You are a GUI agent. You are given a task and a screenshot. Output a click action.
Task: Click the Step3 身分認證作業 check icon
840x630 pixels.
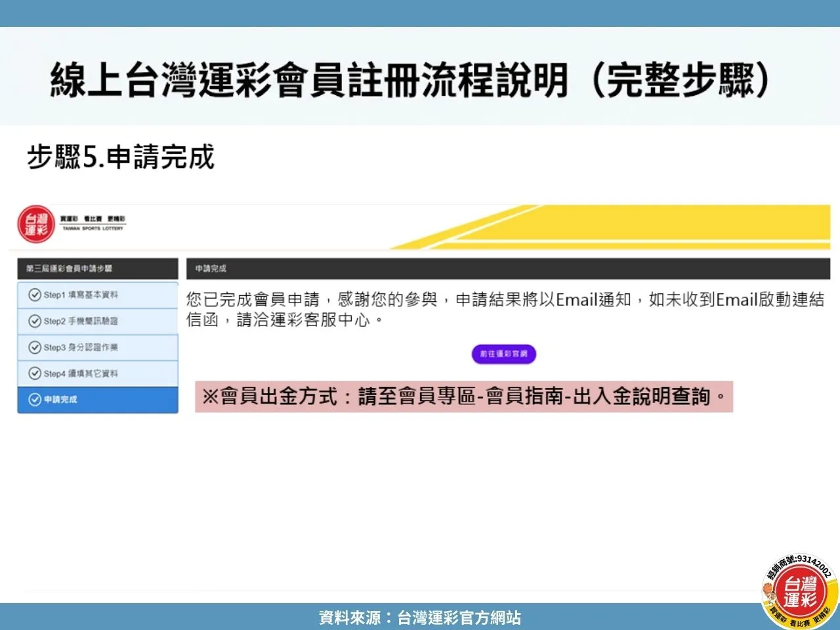[x=35, y=347]
